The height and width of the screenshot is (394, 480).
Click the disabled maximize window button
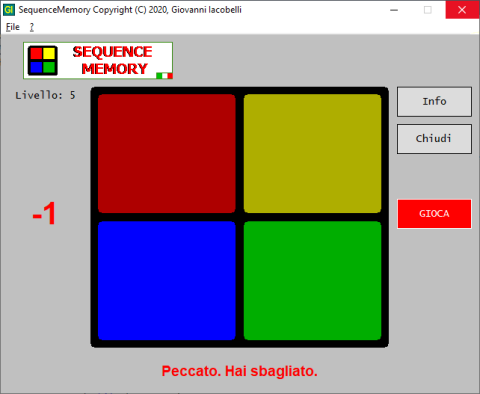click(428, 10)
